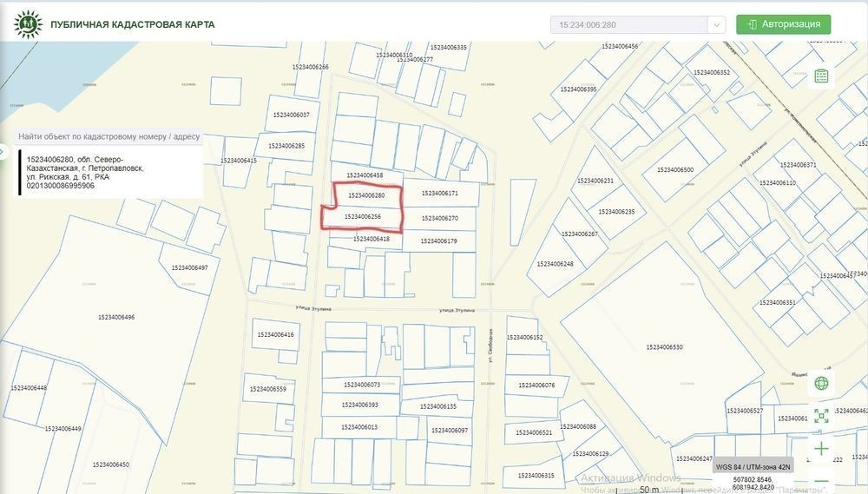
Task: Expand the collapsed left side panel arrow
Action: tap(3, 151)
